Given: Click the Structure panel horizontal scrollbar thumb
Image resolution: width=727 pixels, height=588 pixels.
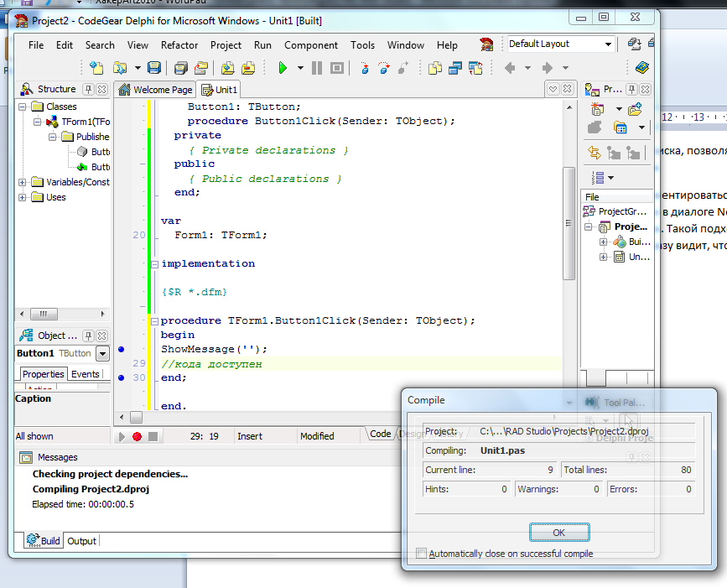Looking at the screenshot, I should (44, 314).
